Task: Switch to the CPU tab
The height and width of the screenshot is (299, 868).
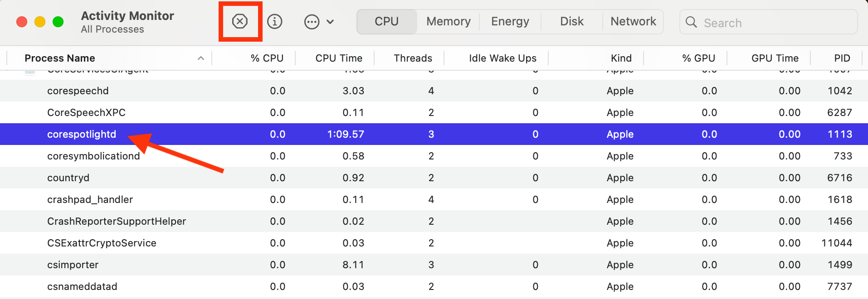Action: point(386,22)
